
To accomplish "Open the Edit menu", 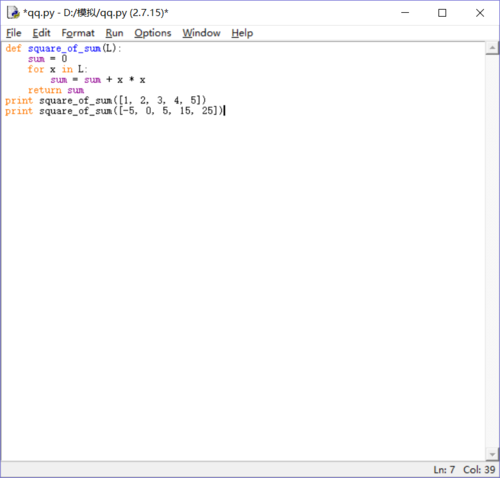I will tap(41, 33).
